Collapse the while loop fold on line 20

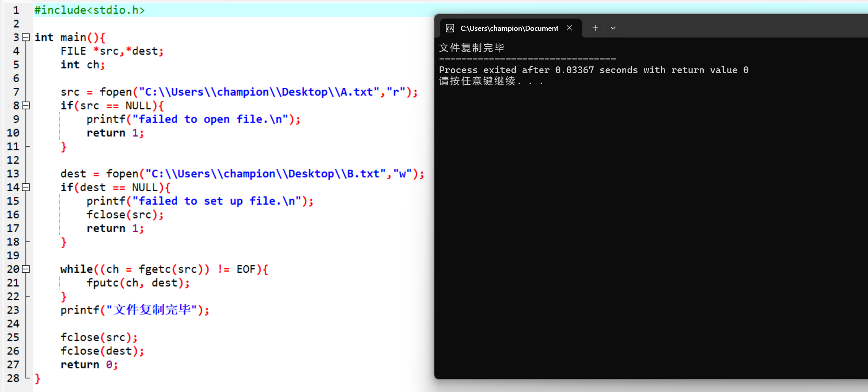pos(26,269)
